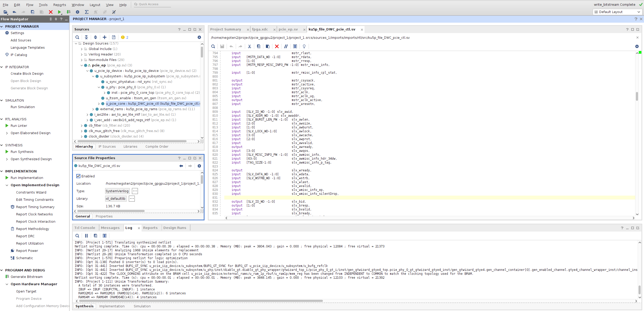This screenshot has height=311, width=644.
Task: Select the Sigma report icon in the toolbar
Action: [87, 12]
